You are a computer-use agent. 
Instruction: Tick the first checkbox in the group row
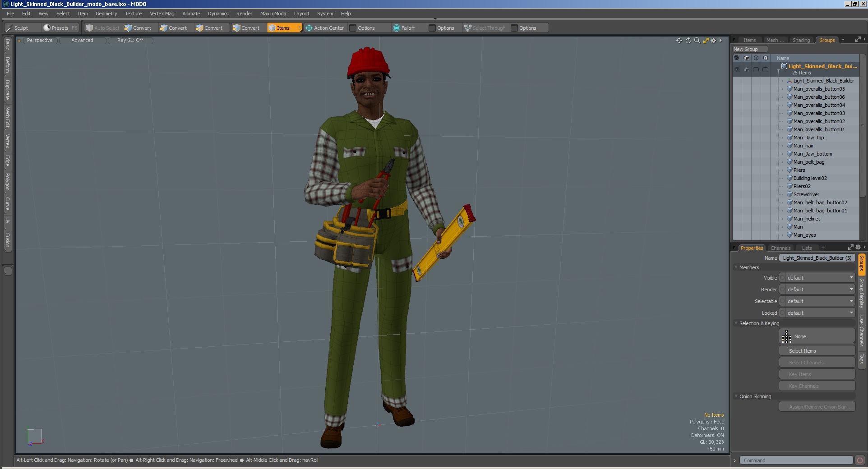pos(756,70)
